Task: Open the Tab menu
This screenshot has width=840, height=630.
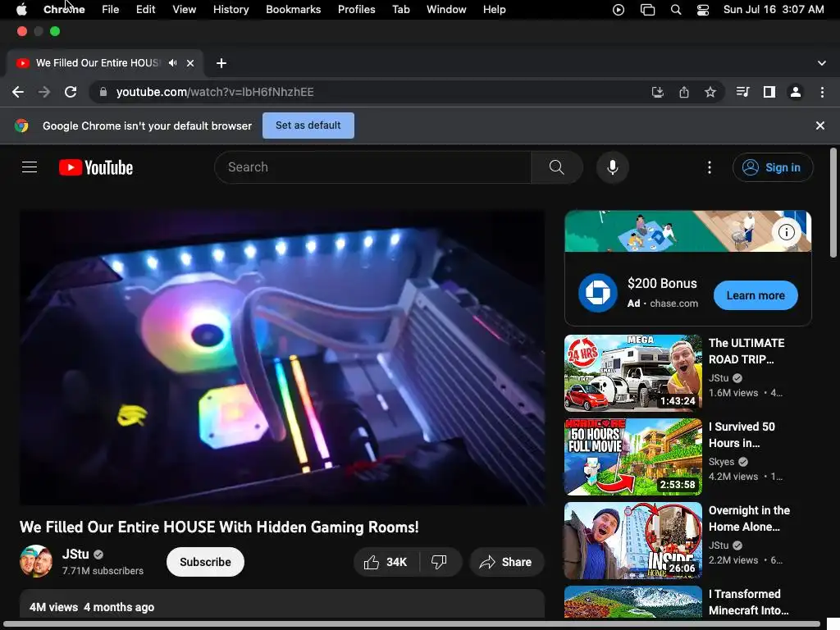Action: 400,9
